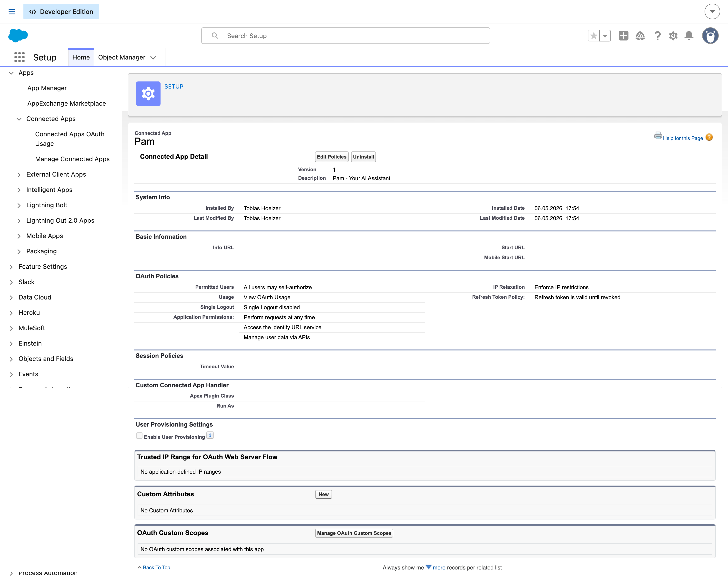Click the Enable User Provisioning info icon
The image size is (728, 578).
[210, 436]
